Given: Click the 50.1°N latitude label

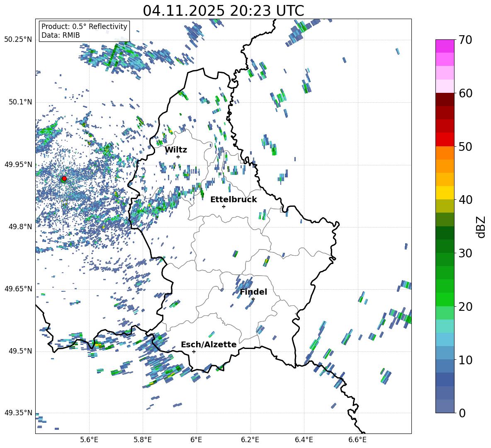Looking at the screenshot, I should pos(20,102).
